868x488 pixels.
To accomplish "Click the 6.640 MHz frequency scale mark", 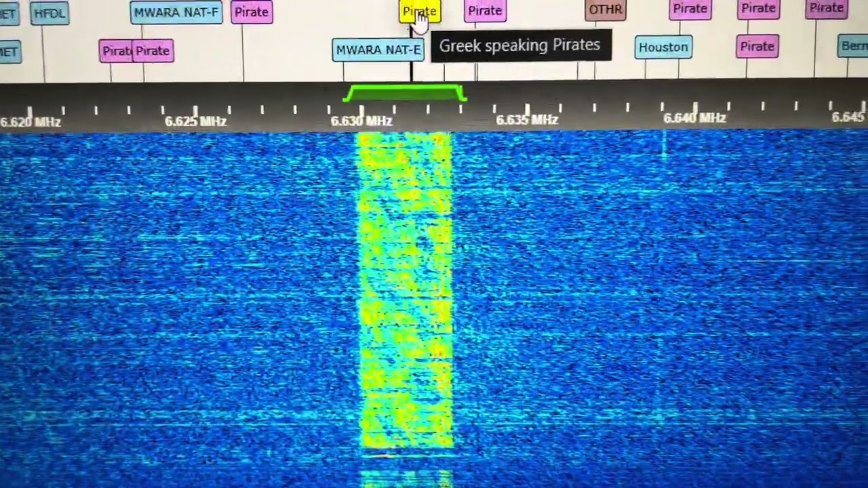I will [x=694, y=118].
